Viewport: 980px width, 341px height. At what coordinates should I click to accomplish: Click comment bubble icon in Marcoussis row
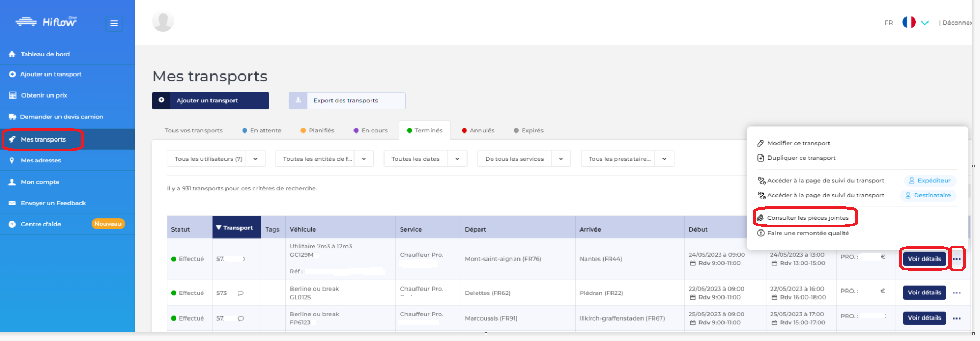click(241, 318)
